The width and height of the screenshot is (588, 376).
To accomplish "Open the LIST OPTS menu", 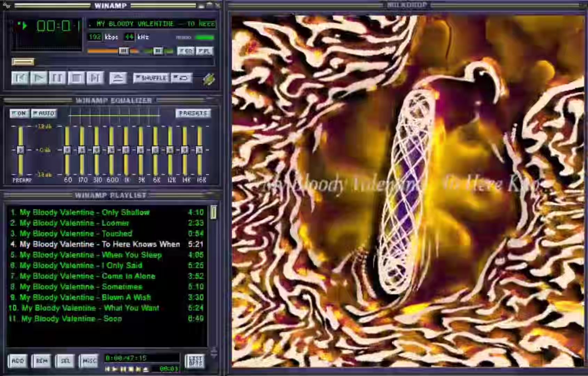I will (x=195, y=361).
